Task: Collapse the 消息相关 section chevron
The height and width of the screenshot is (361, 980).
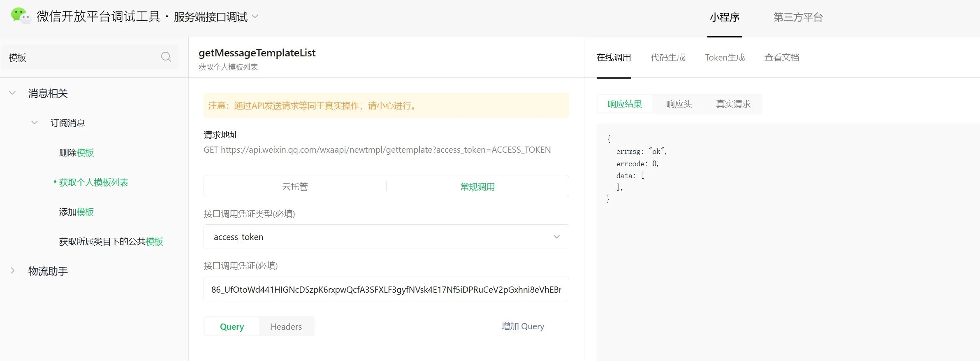Action: click(x=12, y=93)
